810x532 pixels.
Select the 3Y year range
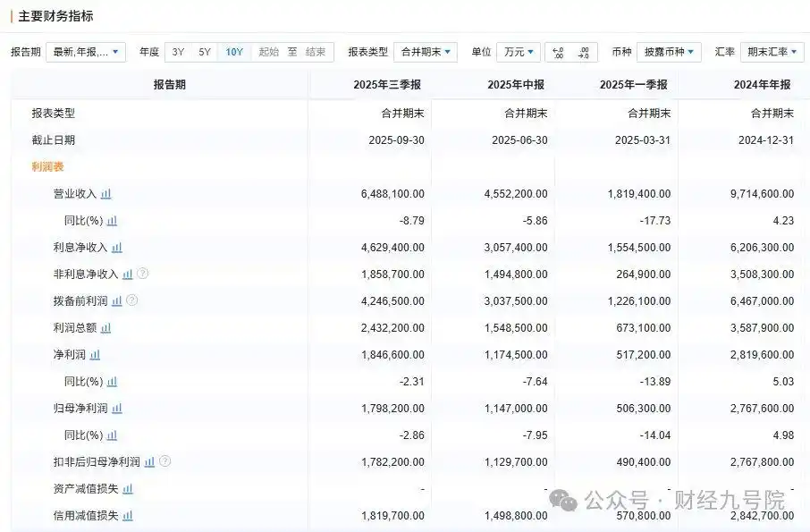coord(180,52)
